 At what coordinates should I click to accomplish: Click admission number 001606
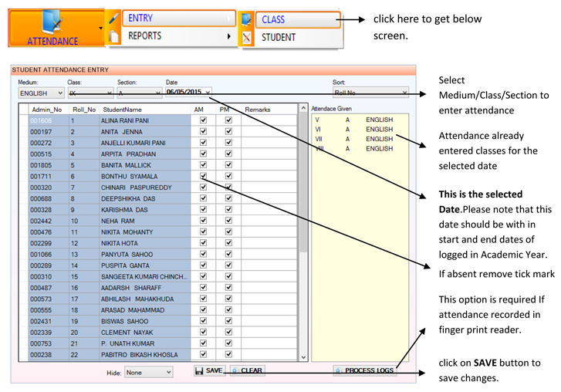[41, 120]
